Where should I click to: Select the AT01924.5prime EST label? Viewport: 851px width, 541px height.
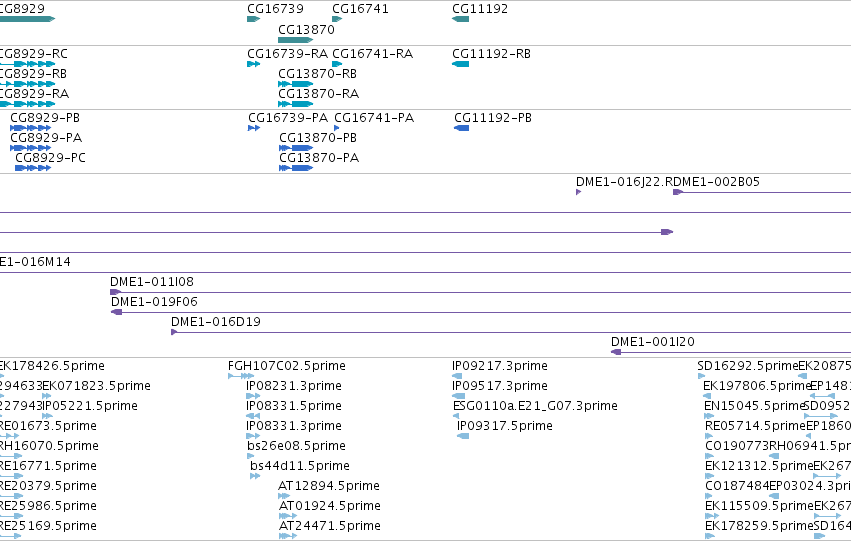[x=329, y=506]
